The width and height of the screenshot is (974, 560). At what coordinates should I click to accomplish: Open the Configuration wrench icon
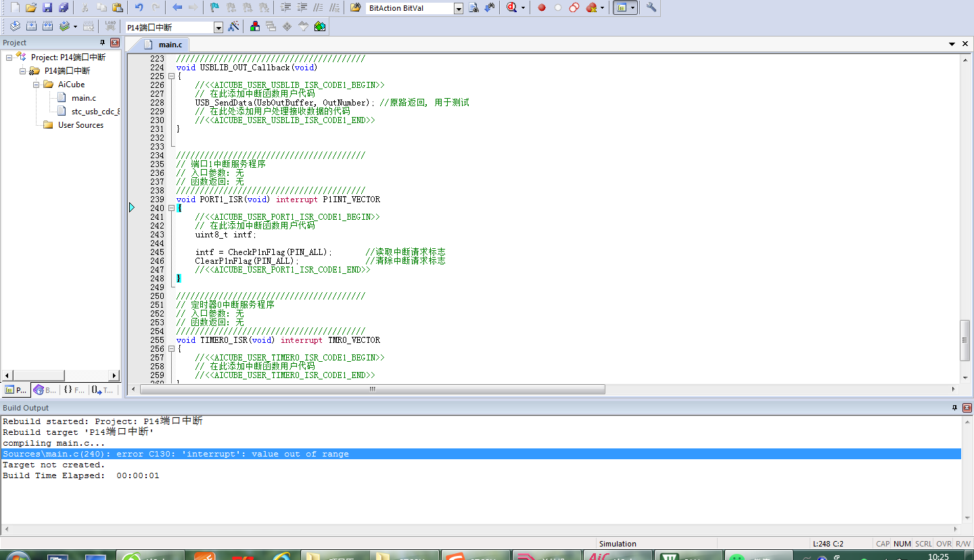(651, 8)
